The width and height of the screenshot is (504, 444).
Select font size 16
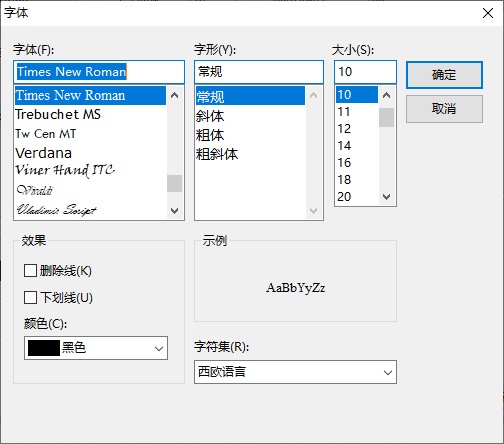point(357,163)
